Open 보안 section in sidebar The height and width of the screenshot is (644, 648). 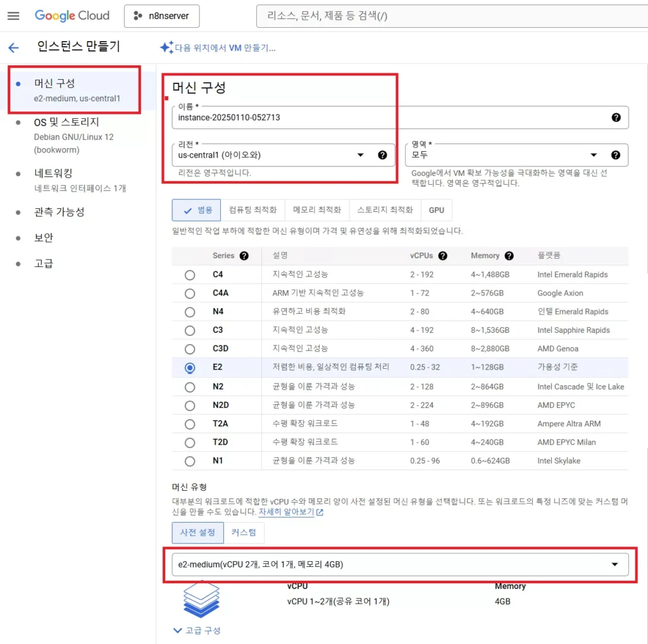44,238
